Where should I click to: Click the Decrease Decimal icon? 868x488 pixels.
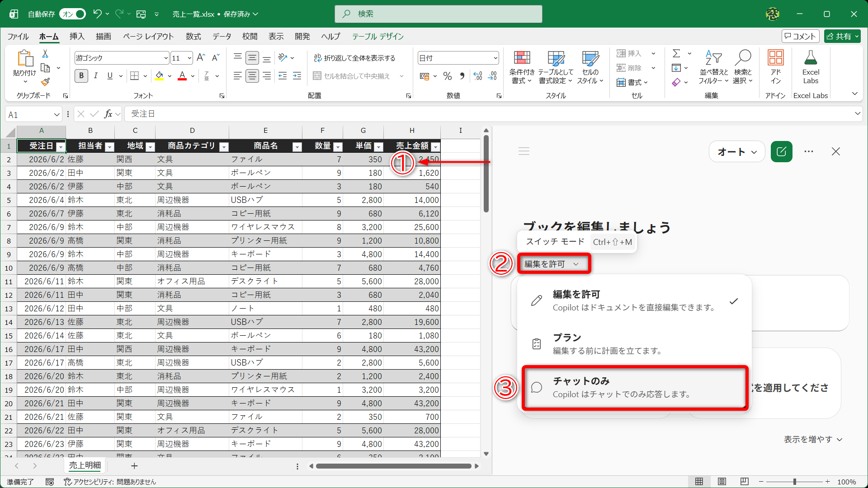492,76
